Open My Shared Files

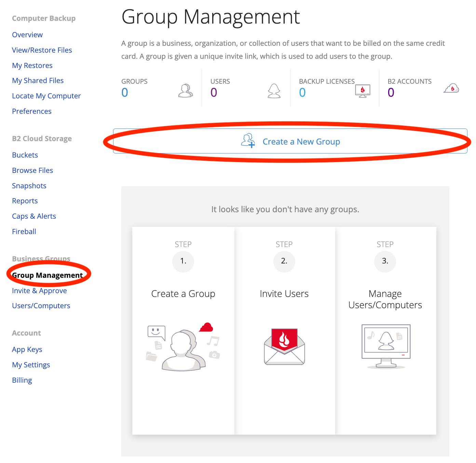pos(38,81)
